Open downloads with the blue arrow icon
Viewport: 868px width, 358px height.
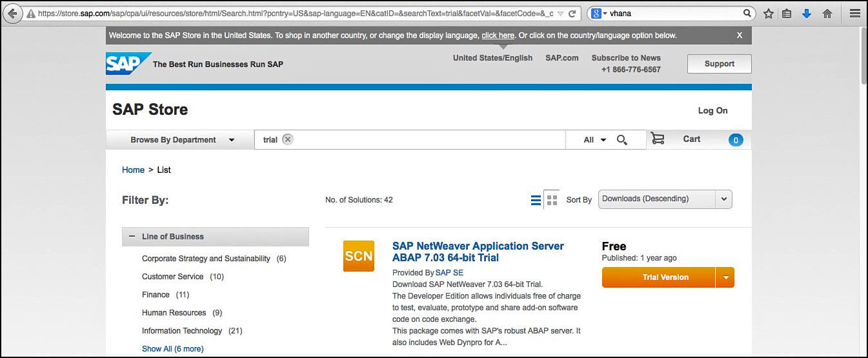point(807,14)
